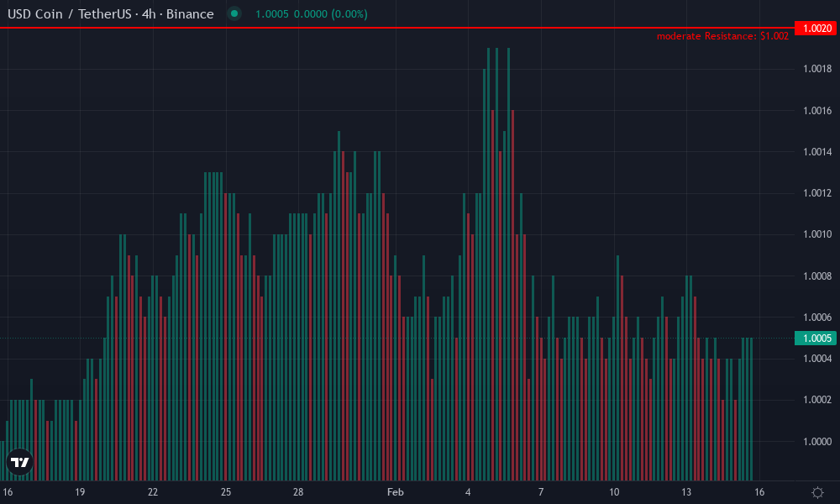Viewport: 840px width, 504px height.
Task: Click the green 1.0005 current price tag
Action: (x=815, y=338)
